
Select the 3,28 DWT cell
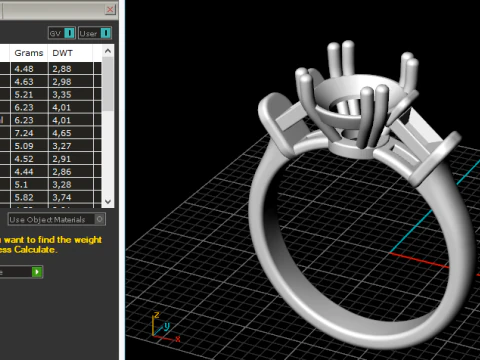pos(71,184)
